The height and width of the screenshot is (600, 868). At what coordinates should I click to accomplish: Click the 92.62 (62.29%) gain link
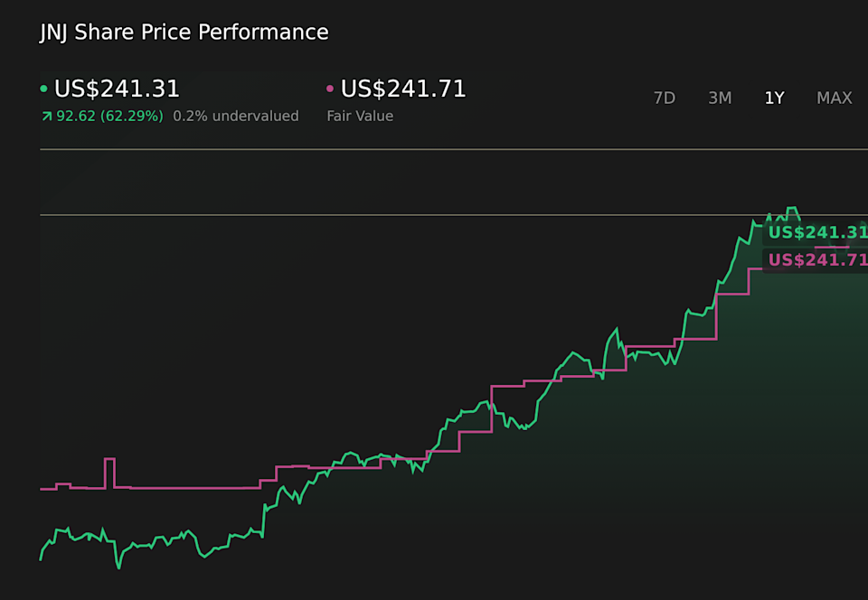(x=108, y=116)
